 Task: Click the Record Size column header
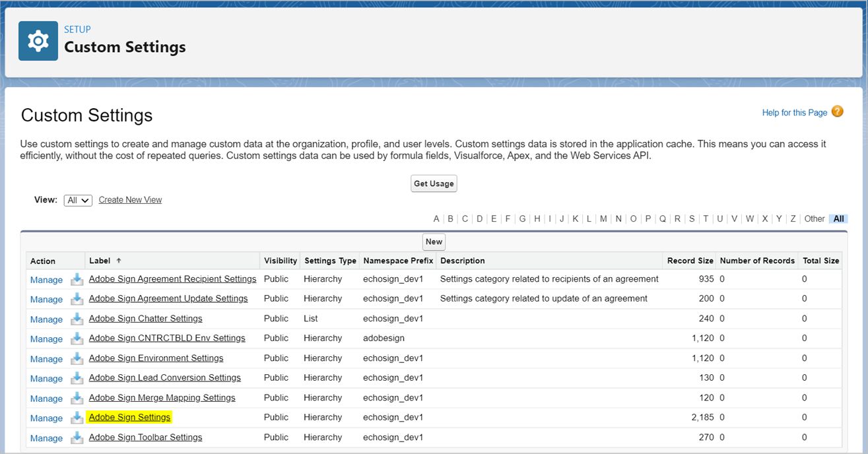690,261
